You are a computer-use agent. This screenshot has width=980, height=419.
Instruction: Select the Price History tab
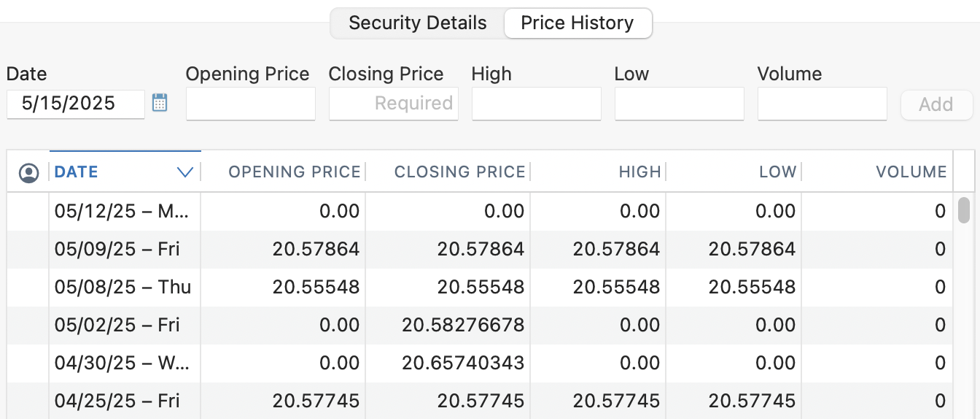(577, 23)
